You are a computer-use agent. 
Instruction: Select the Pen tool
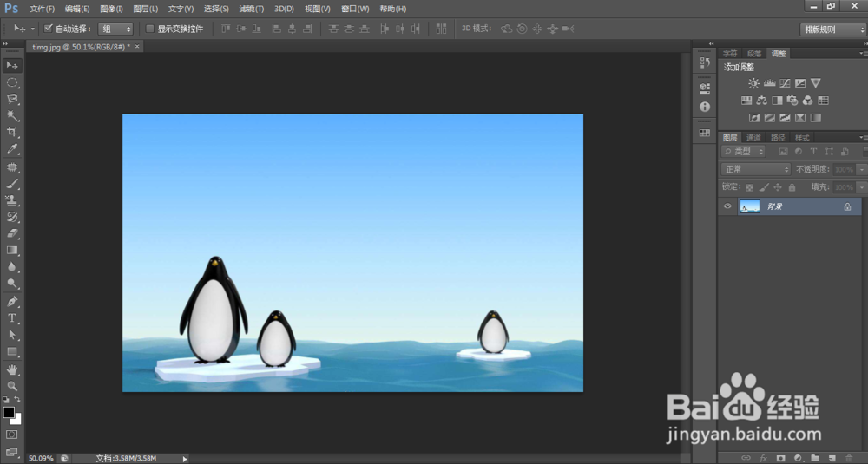click(x=11, y=302)
